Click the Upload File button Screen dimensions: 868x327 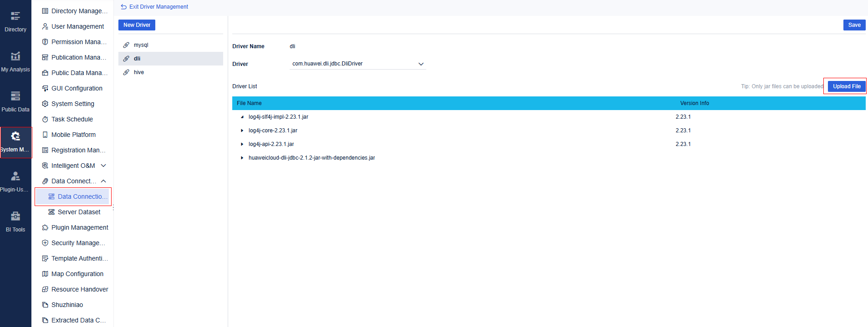click(847, 86)
